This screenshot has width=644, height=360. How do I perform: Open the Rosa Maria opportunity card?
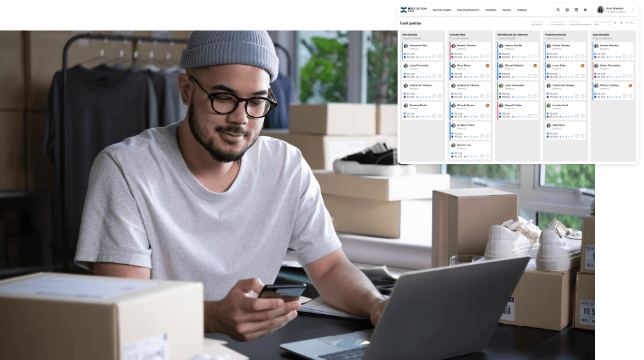pyautogui.click(x=470, y=71)
